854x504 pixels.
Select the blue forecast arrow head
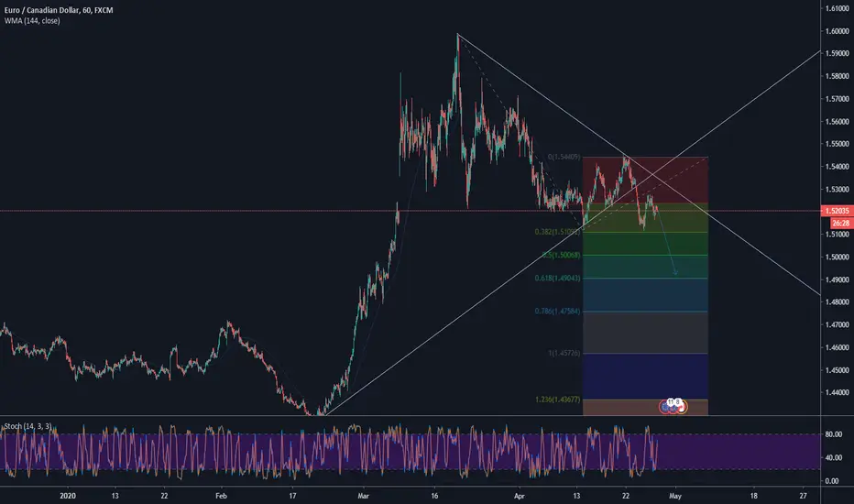point(675,272)
